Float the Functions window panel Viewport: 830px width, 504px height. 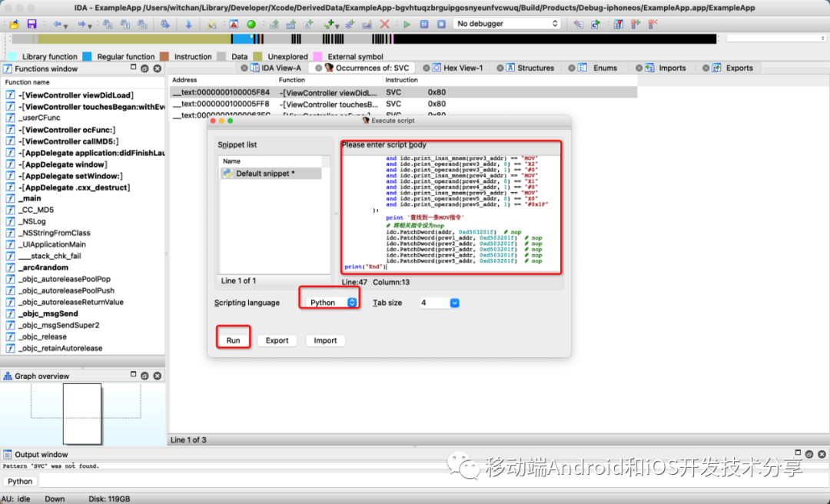(144, 68)
